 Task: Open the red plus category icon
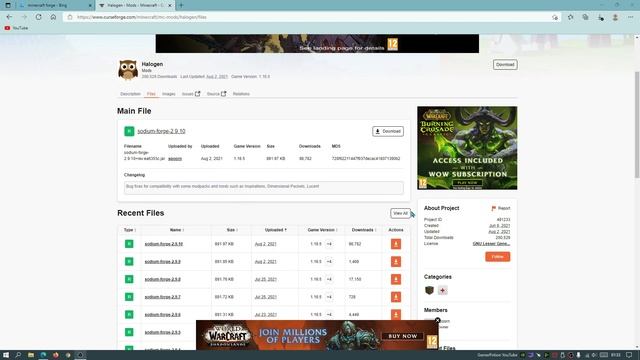[442, 290]
